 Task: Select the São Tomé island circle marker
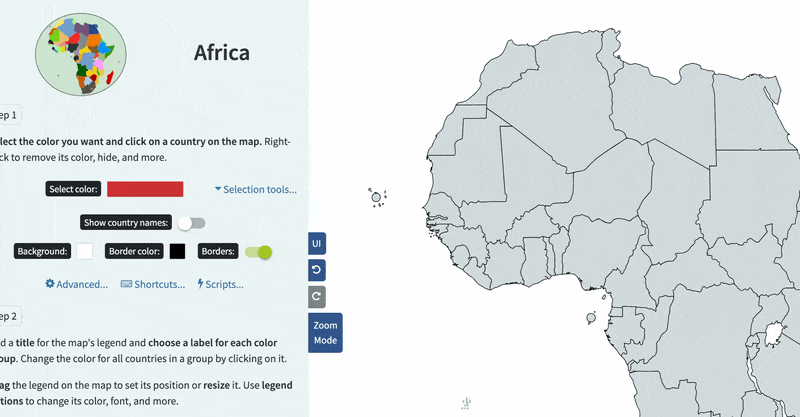pyautogui.click(x=590, y=318)
